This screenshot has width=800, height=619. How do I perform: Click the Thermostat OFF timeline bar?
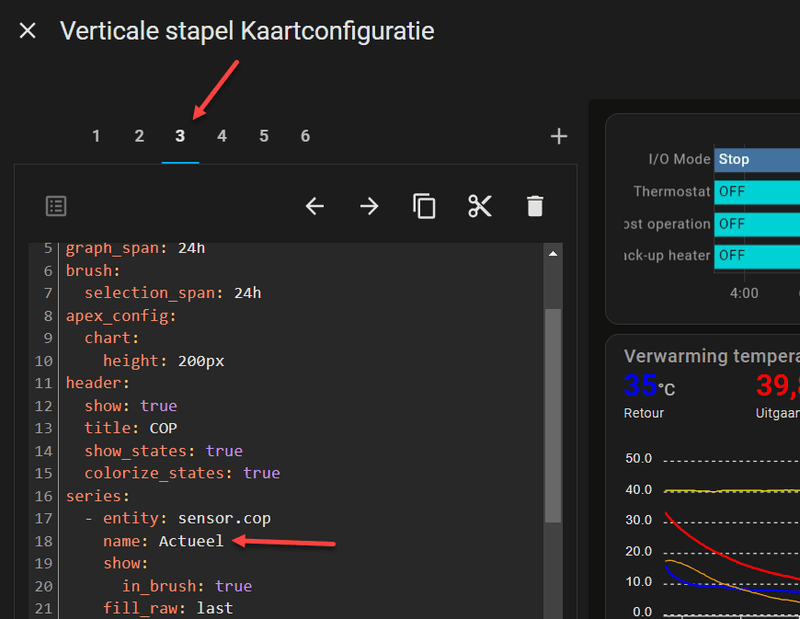[x=757, y=192]
